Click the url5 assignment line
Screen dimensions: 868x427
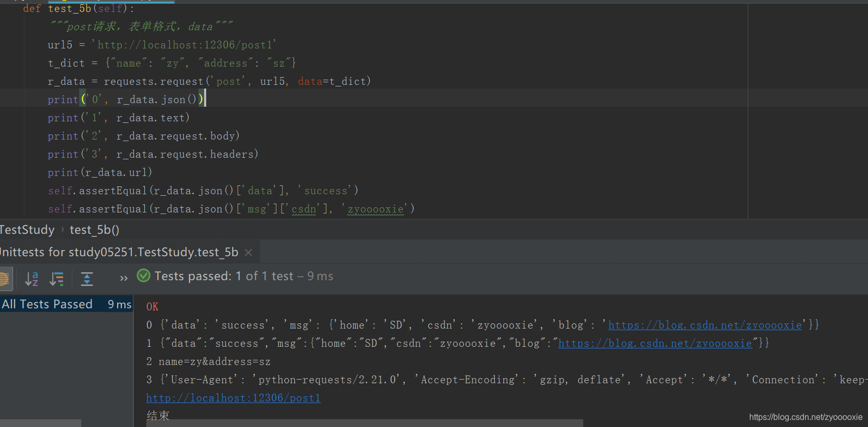[x=162, y=45]
